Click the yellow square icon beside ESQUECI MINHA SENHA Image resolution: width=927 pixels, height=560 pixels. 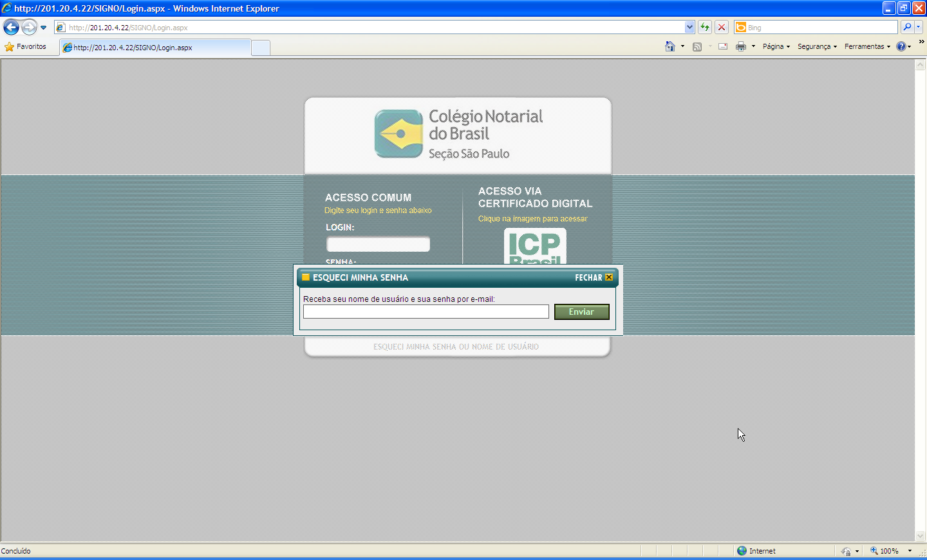click(306, 277)
